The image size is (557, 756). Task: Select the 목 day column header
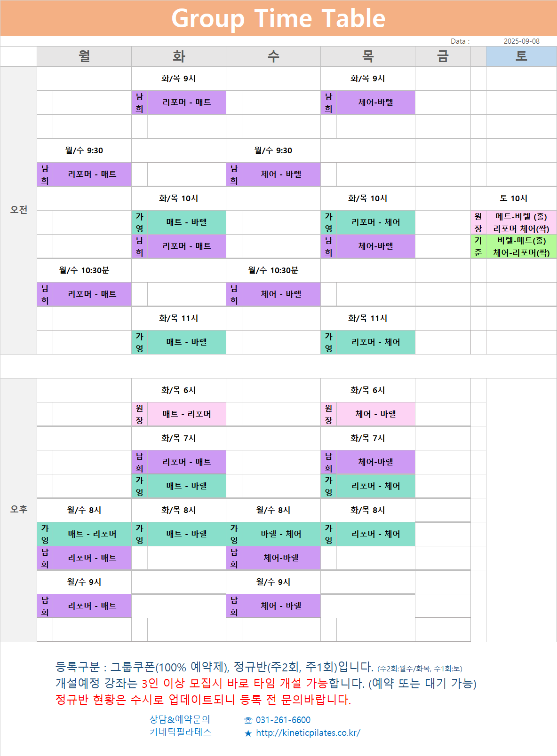point(368,56)
